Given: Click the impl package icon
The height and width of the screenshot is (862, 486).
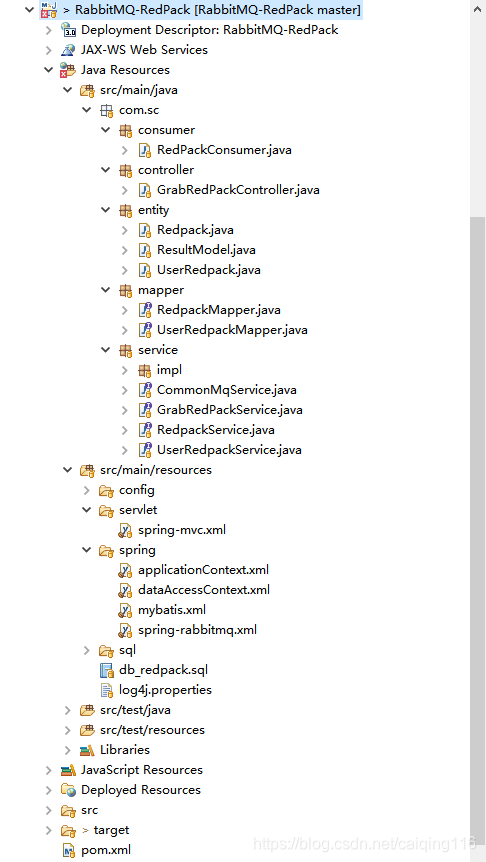Looking at the screenshot, I should coord(144,370).
